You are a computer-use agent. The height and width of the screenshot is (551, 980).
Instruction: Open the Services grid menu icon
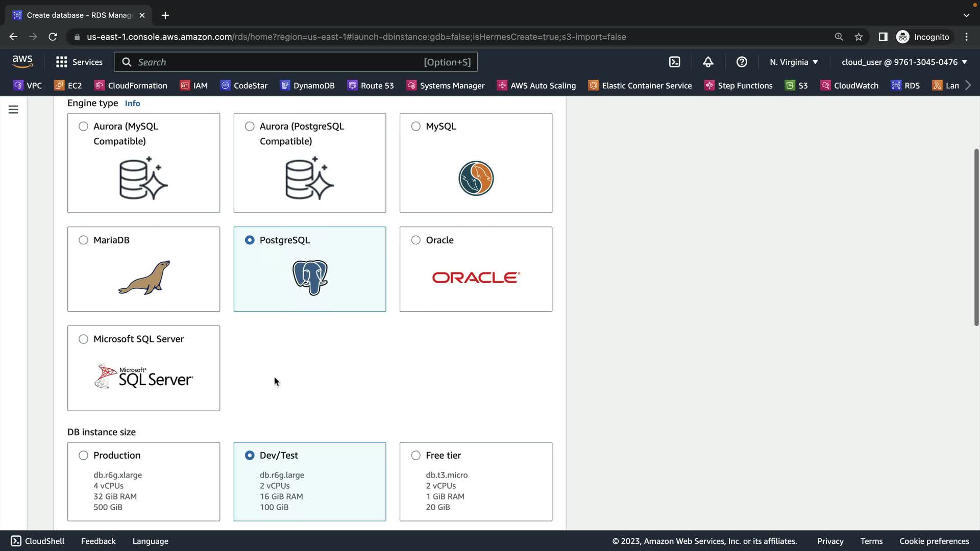point(62,62)
